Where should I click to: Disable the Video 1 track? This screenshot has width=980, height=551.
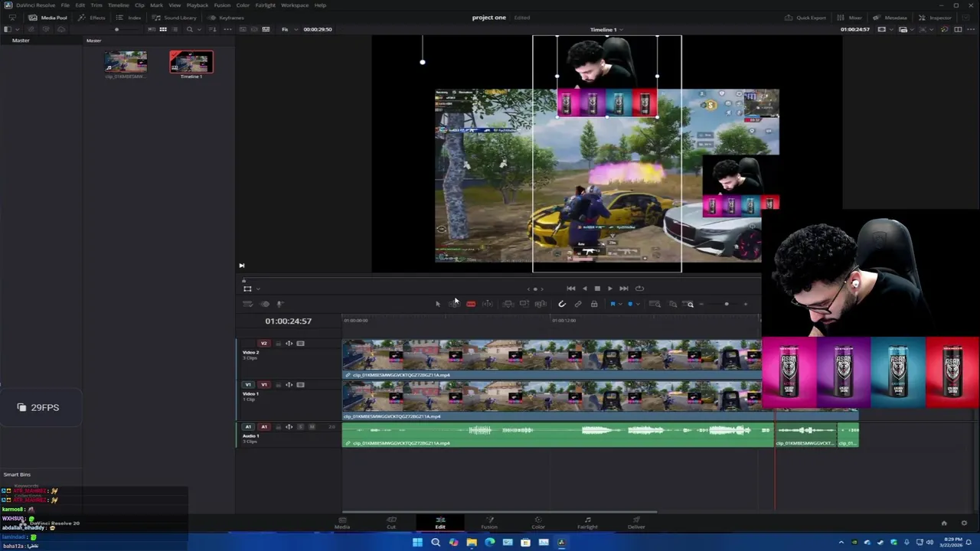pyautogui.click(x=300, y=385)
